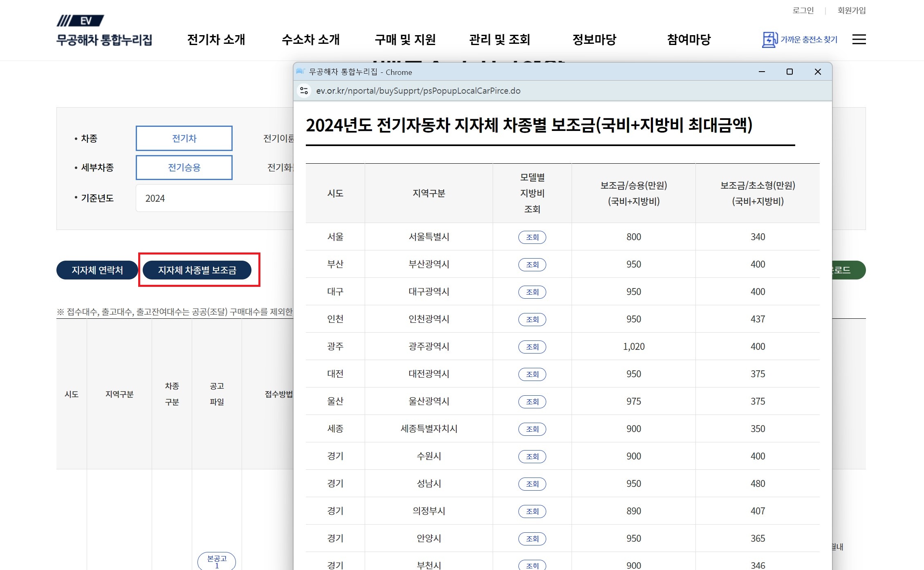Open the 정보마당 menu
Screen dimensions: 924x570
[x=594, y=40]
